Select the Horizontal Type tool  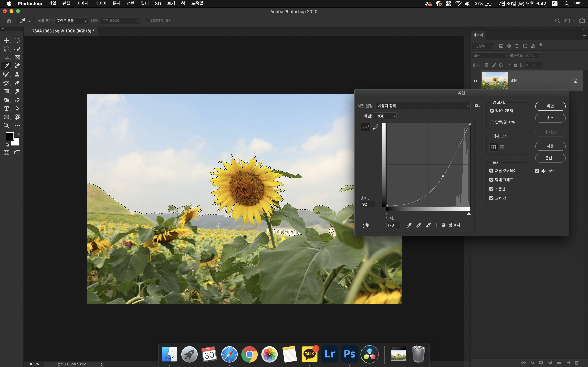pyautogui.click(x=6, y=108)
